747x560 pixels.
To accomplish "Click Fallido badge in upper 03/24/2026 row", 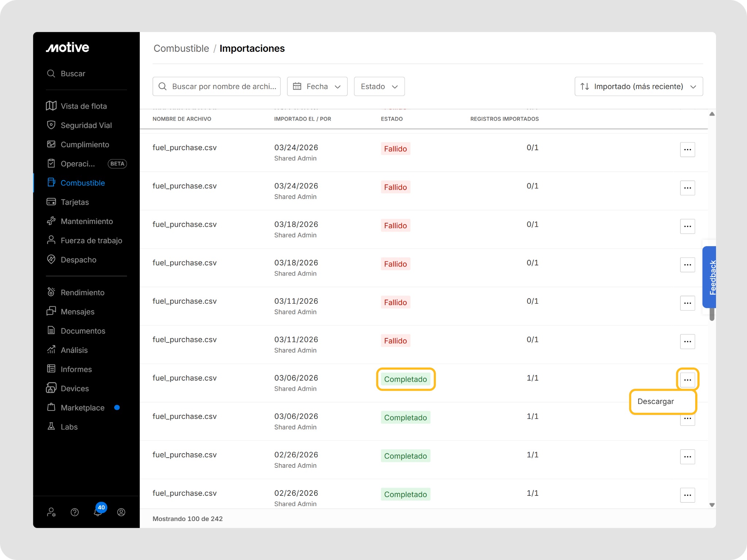I will tap(395, 149).
